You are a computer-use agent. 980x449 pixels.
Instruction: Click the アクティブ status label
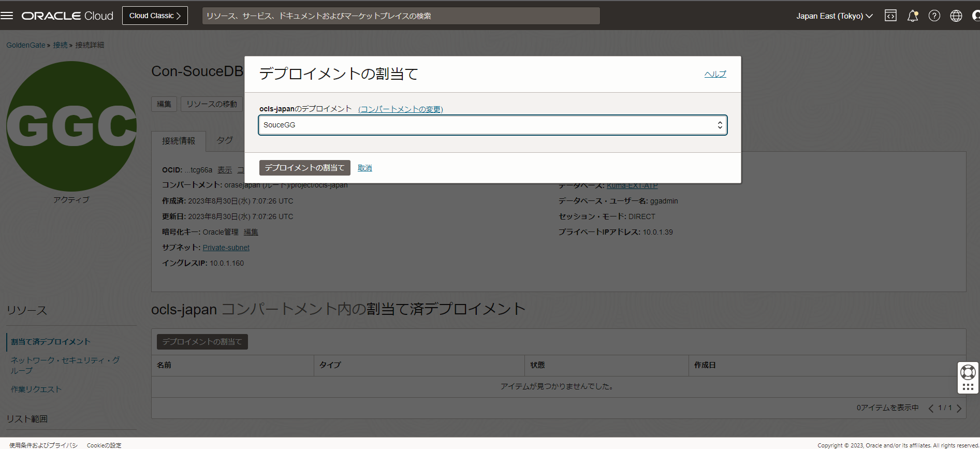pyautogui.click(x=71, y=200)
